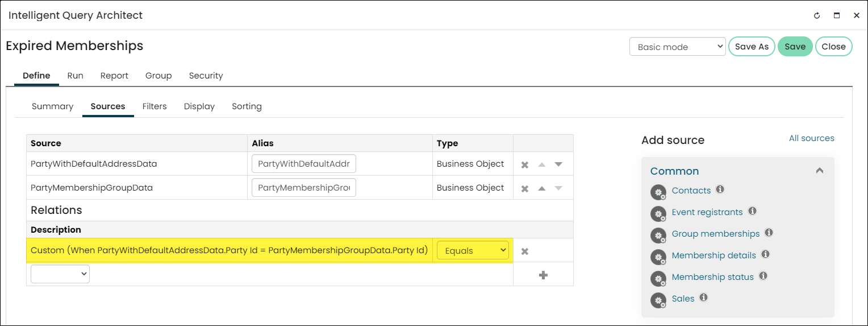868x326 pixels.
Task: Show info for Membership details source
Action: click(765, 254)
